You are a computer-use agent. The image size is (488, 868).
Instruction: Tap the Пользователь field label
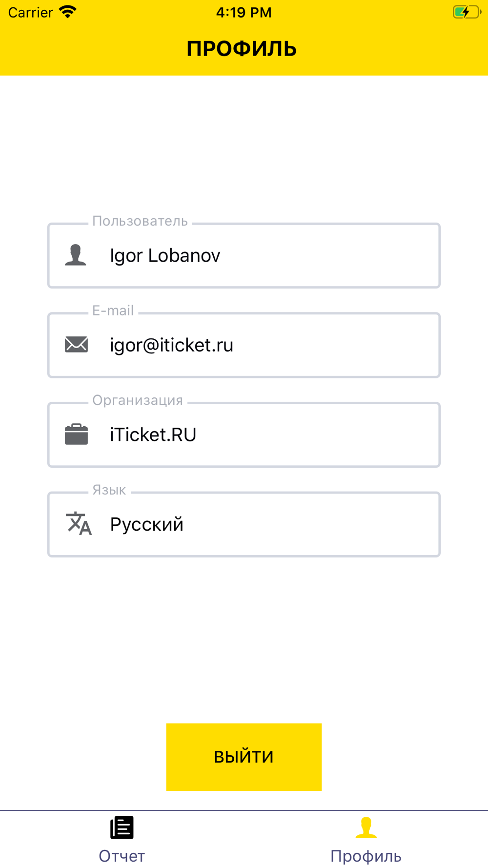point(140,221)
